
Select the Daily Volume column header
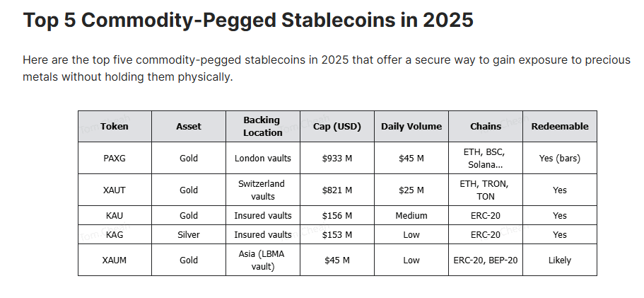(411, 127)
